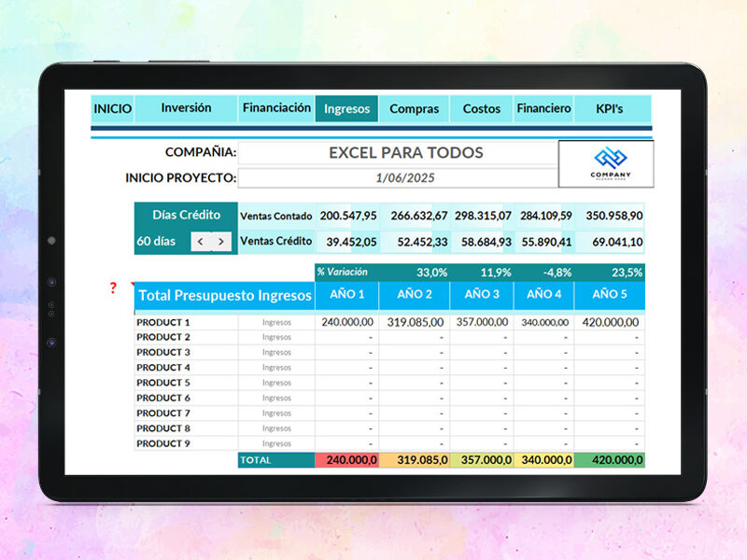
Task: Click the AÑO 3 column header
Action: tap(482, 295)
